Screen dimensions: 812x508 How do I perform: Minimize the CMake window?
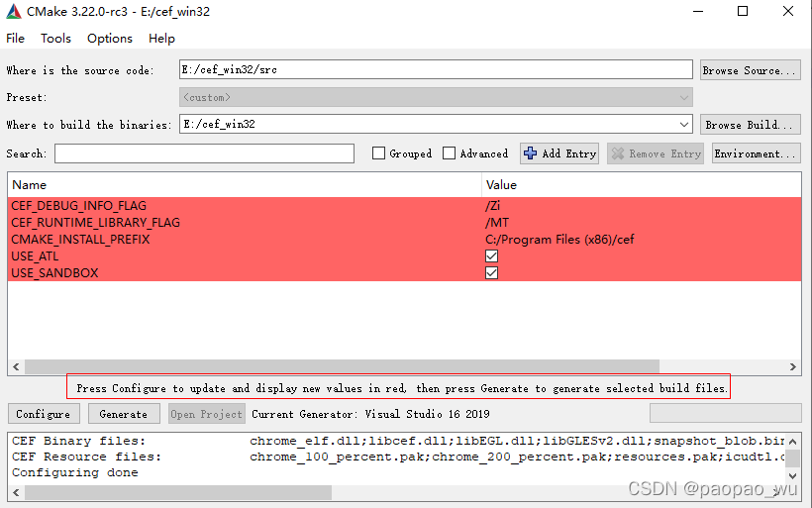[x=698, y=12]
